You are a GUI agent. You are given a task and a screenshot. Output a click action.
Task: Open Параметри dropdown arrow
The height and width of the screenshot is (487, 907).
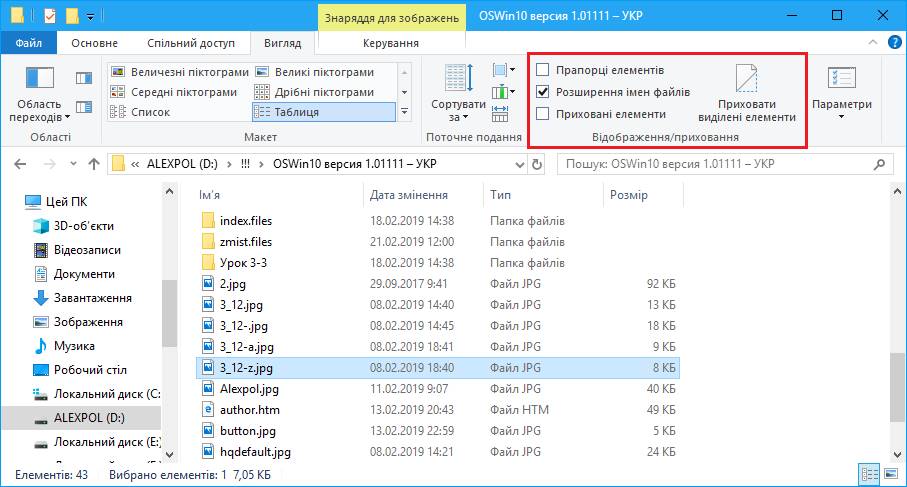click(842, 117)
